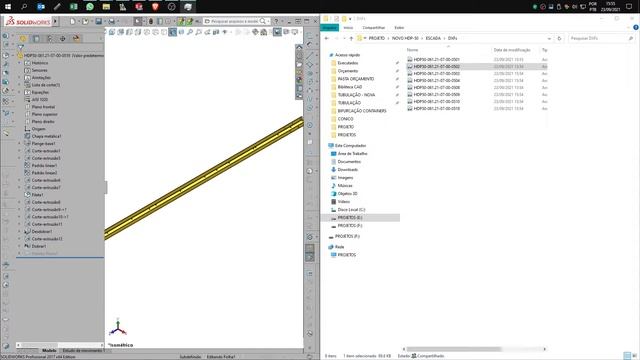
Task: Sort by Data de modificação column
Action: point(512,50)
